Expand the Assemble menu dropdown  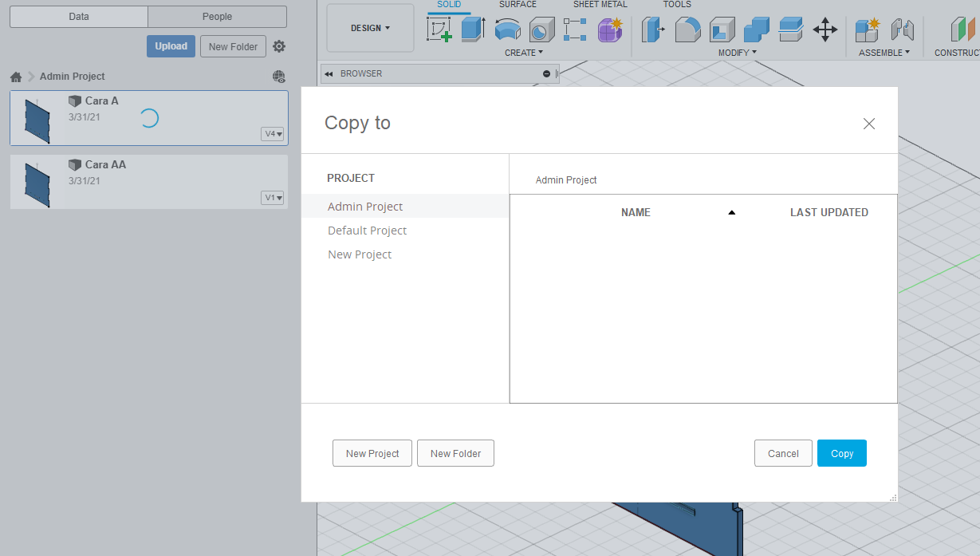(884, 53)
